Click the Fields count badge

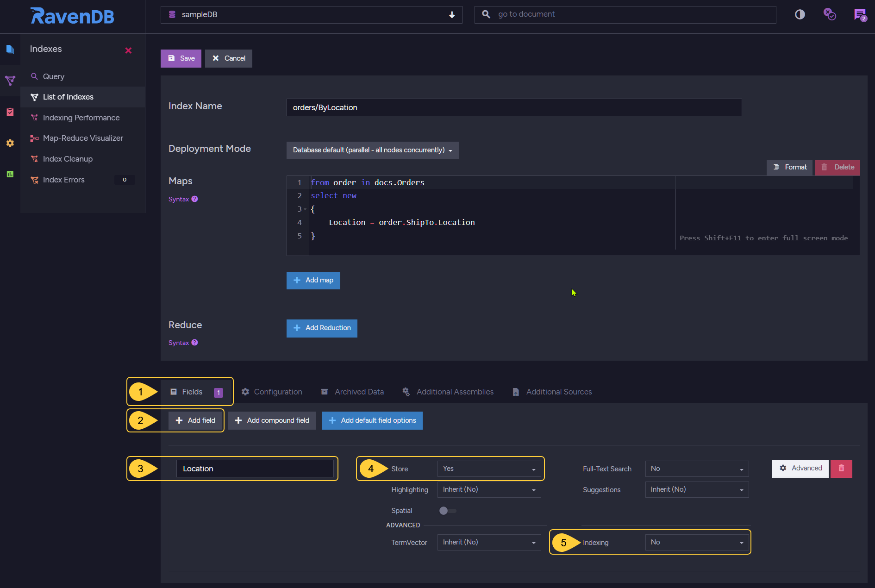pyautogui.click(x=219, y=393)
